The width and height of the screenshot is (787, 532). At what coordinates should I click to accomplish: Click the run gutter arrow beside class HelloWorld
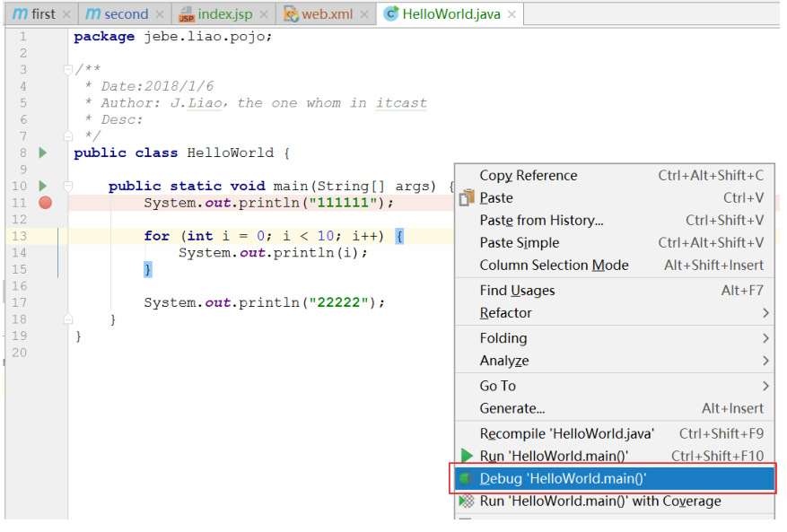[43, 153]
